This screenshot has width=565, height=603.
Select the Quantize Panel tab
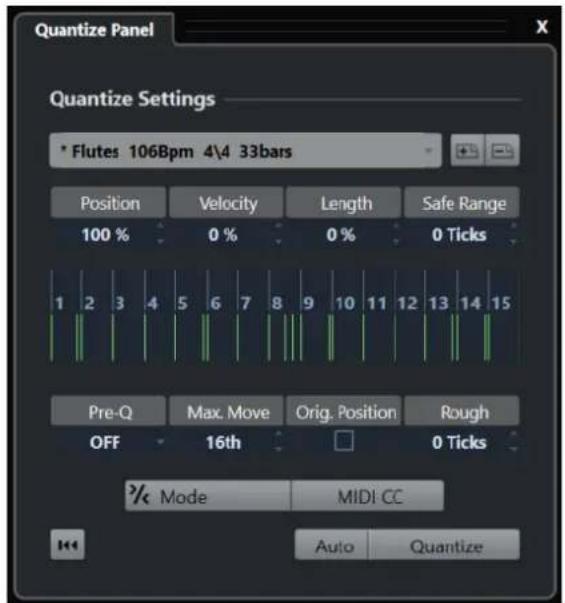tap(94, 30)
